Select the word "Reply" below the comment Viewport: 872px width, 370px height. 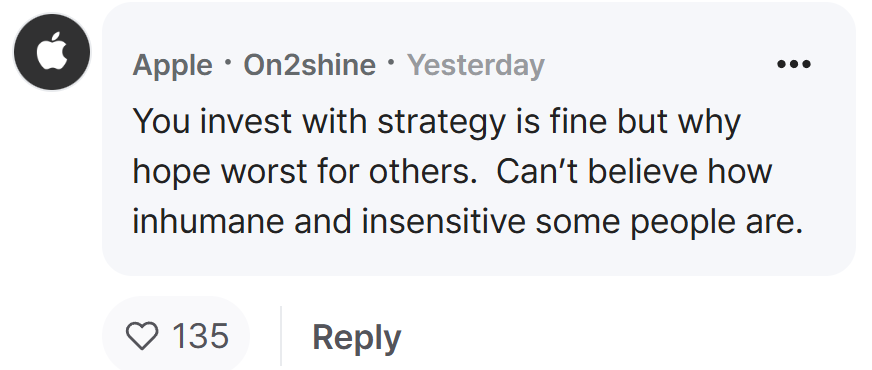(x=356, y=338)
